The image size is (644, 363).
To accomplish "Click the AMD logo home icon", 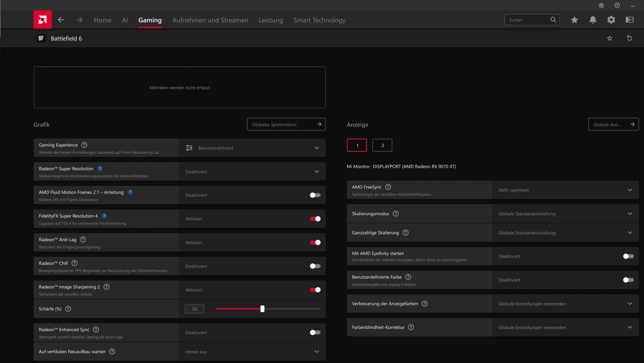I will click(x=42, y=20).
